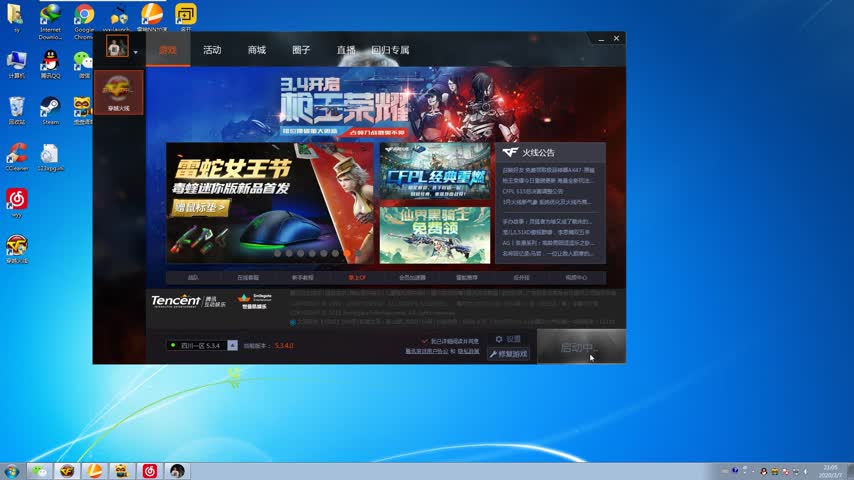This screenshot has height=480, width=854.
Task: Open the Internet Download Manager desktop icon
Action: 50,21
